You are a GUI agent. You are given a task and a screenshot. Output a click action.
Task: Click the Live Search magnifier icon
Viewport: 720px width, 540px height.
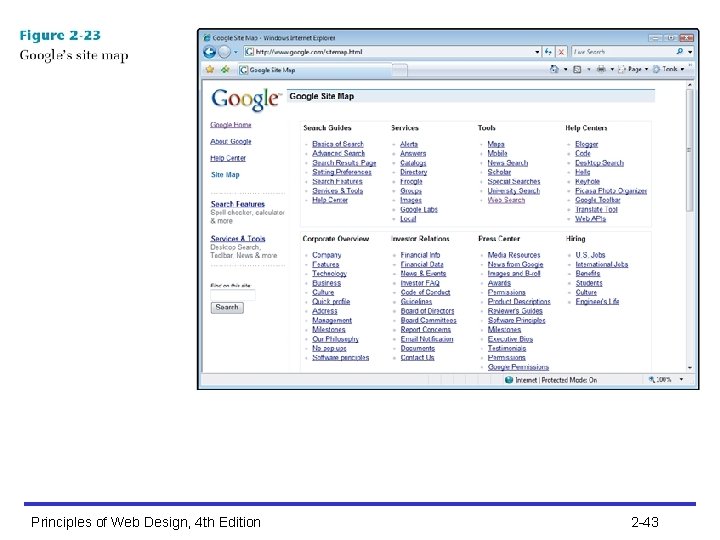(680, 51)
